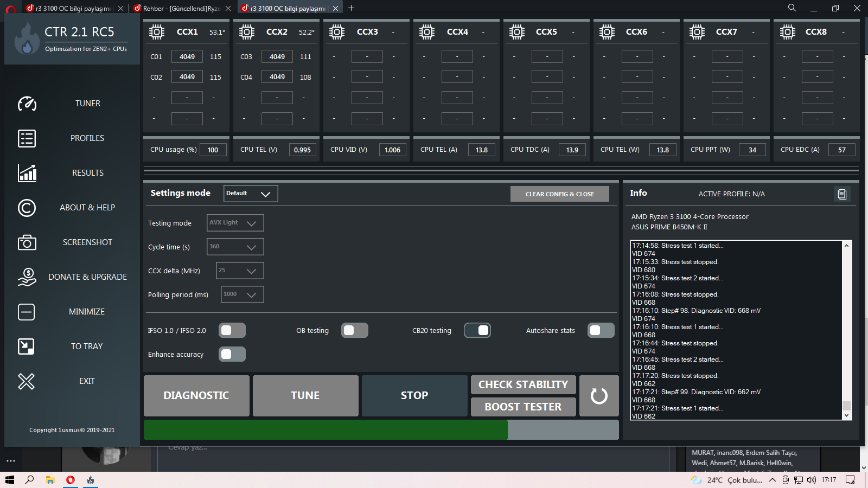This screenshot has width=868, height=488.
Task: Click the C01 frequency field 4049
Action: pyautogui.click(x=187, y=56)
